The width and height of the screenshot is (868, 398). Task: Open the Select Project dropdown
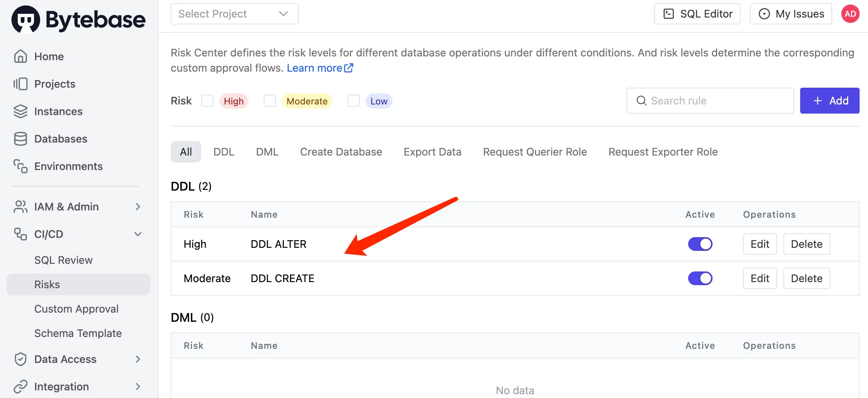(235, 14)
